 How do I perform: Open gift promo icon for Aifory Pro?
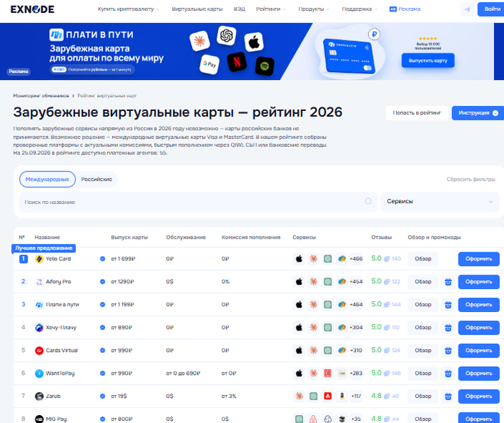(448, 282)
